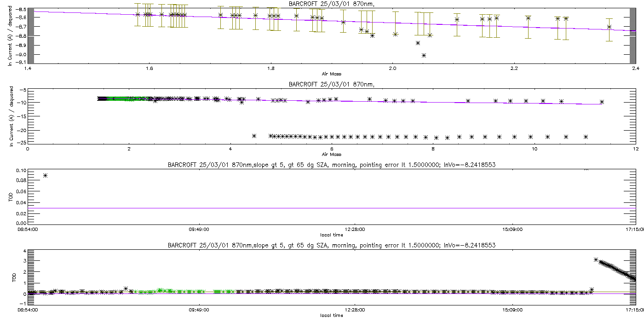Click the 'local time' label under third plot
644x322 pixels.
pyautogui.click(x=331, y=235)
